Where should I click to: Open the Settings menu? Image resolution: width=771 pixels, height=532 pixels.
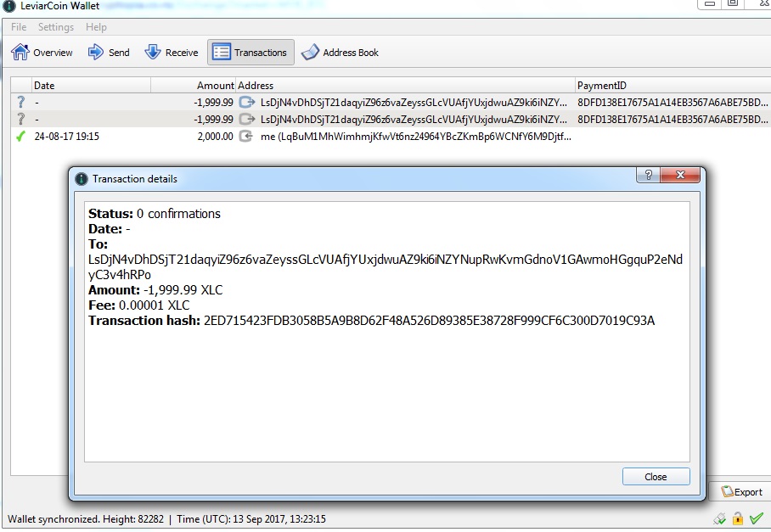56,27
